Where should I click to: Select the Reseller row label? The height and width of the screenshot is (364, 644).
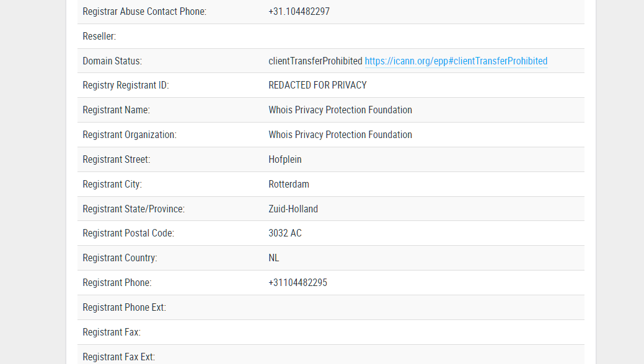(x=99, y=37)
